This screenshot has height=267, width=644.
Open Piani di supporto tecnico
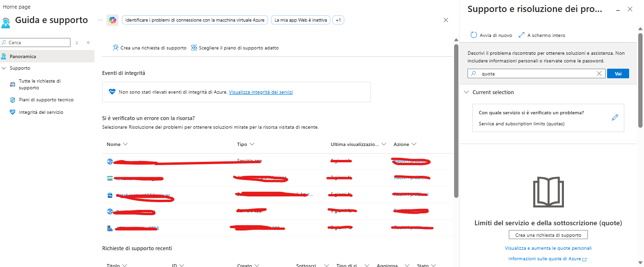[x=46, y=100]
